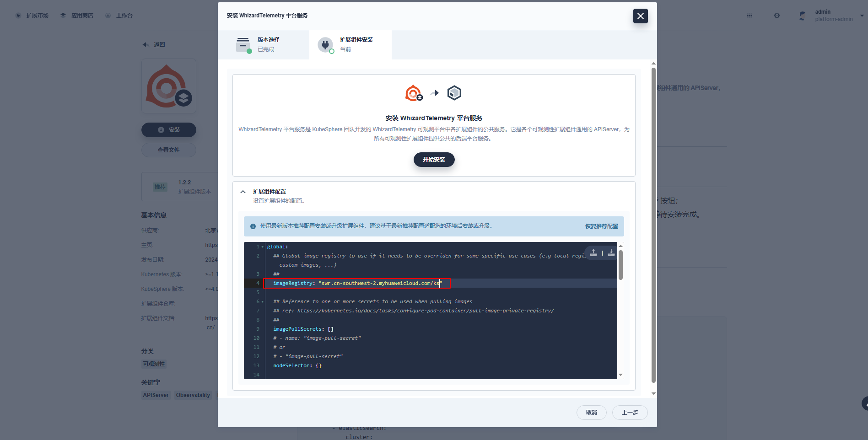Screen dimensions: 868x440
Task: Open the grid icon in top header
Action: (749, 16)
